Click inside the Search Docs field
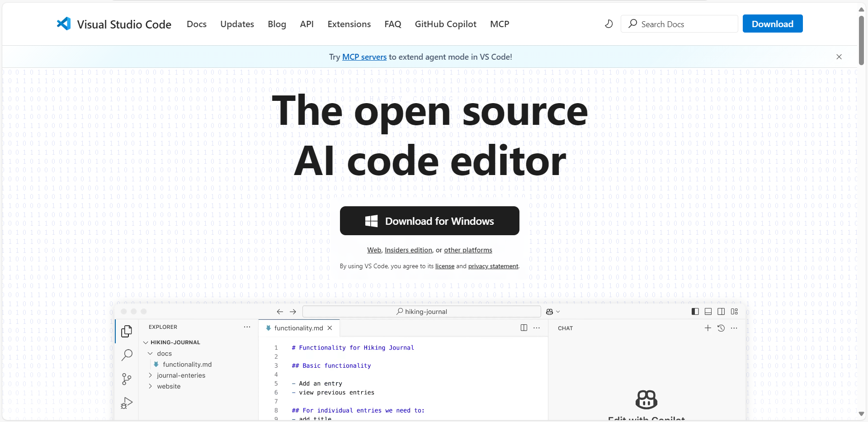This screenshot has height=422, width=868. point(678,24)
